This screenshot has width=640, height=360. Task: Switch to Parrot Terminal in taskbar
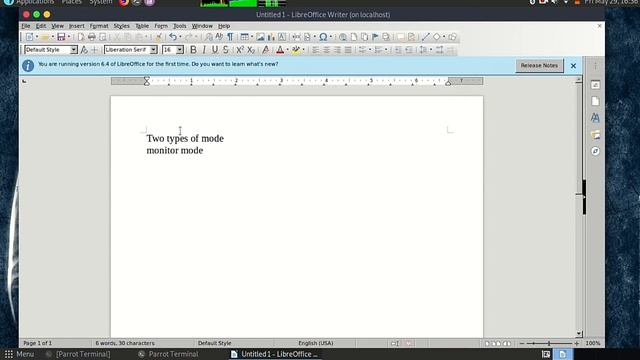(169, 354)
